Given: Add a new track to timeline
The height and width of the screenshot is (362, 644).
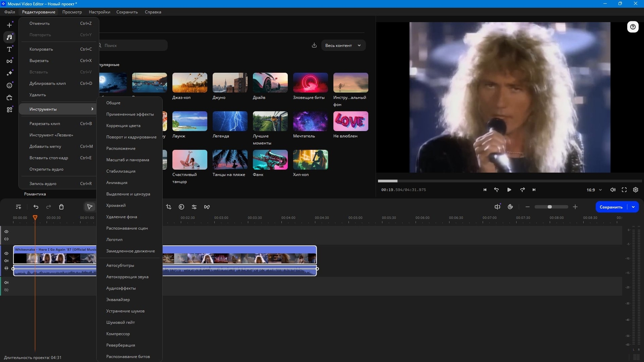Looking at the screenshot, I should tap(18, 207).
